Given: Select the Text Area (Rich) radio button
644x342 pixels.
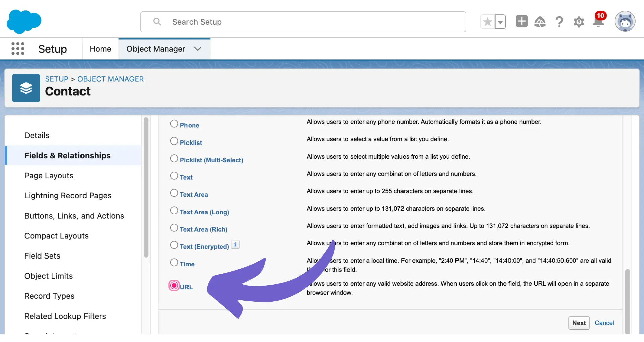Looking at the screenshot, I should 174,228.
